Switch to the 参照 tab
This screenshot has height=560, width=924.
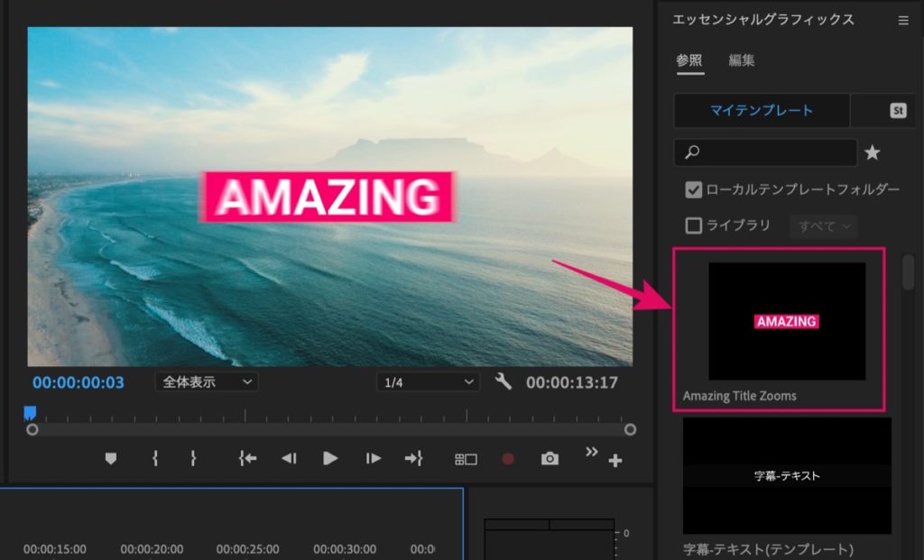pyautogui.click(x=689, y=60)
